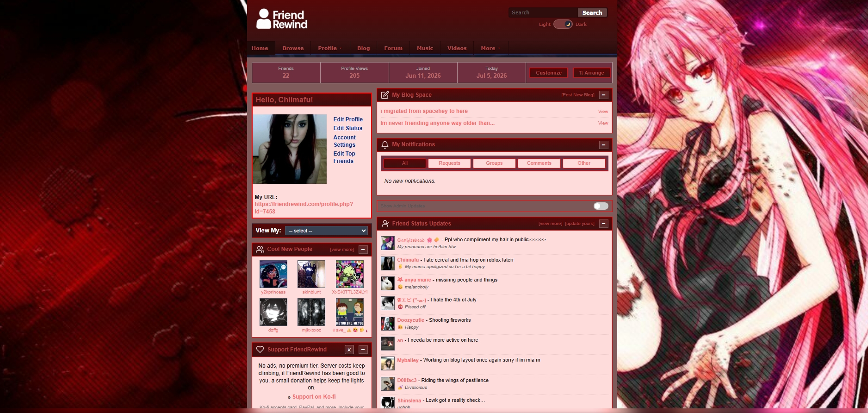Collapse the My Notifications panel

(x=604, y=145)
